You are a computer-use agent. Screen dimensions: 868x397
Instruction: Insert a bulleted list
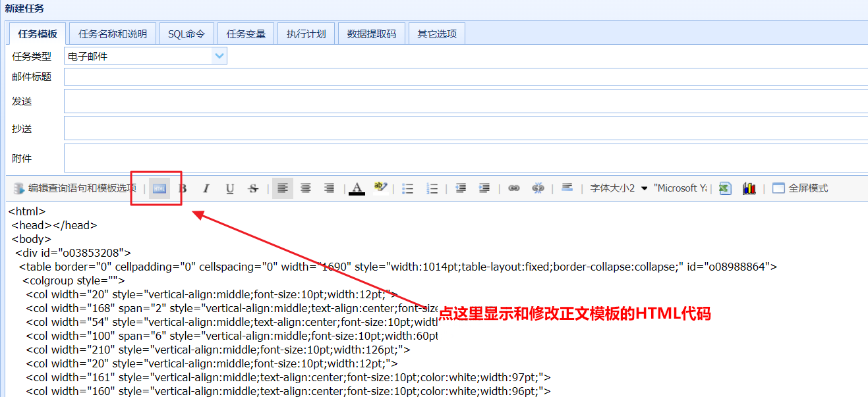click(408, 188)
